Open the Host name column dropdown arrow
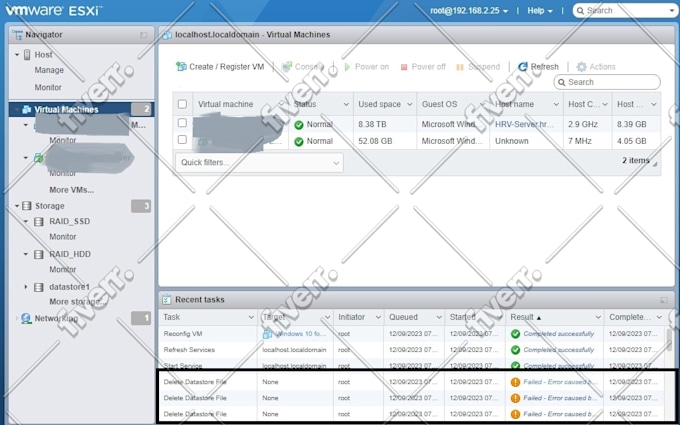The image size is (680, 425). [556, 105]
